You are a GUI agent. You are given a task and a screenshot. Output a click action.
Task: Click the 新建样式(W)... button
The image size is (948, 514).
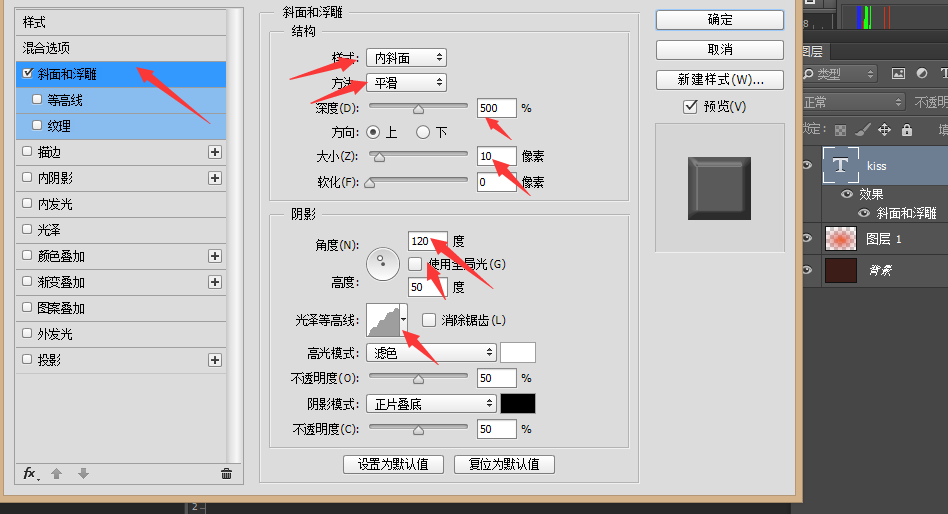tap(719, 80)
